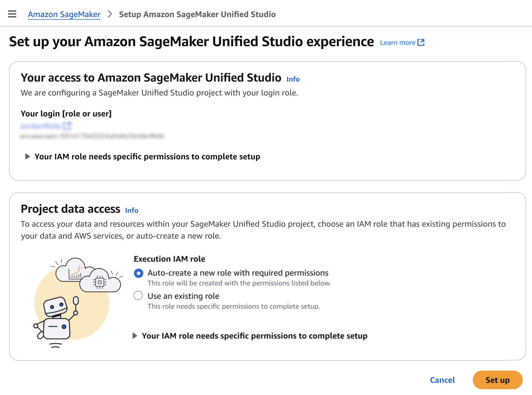Open Info for Unified Studio access

click(293, 79)
